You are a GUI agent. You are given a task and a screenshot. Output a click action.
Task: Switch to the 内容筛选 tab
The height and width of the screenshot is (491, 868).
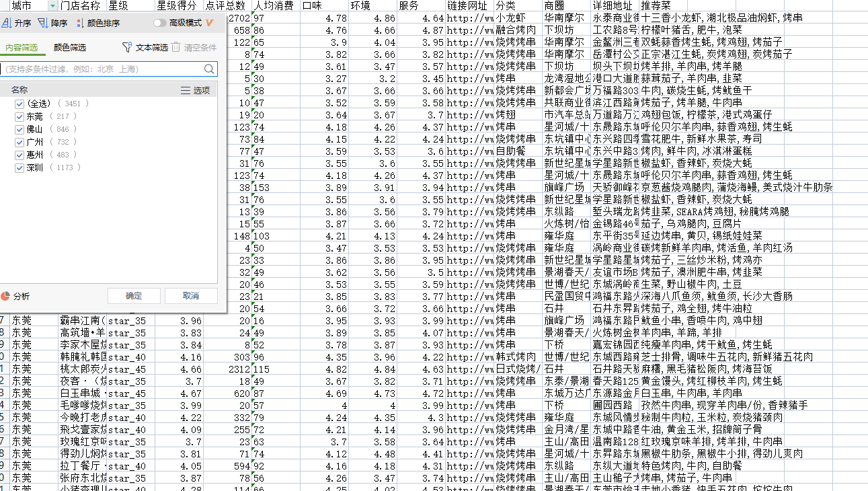(x=22, y=47)
